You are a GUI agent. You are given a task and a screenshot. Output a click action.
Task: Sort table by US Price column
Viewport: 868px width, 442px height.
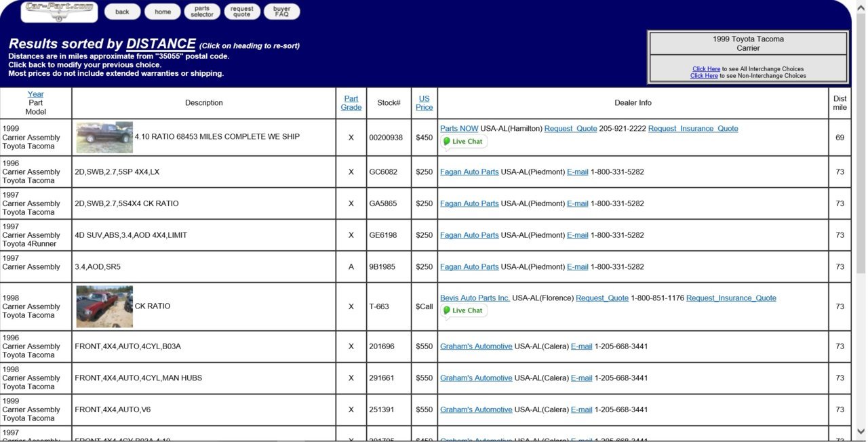click(x=425, y=103)
